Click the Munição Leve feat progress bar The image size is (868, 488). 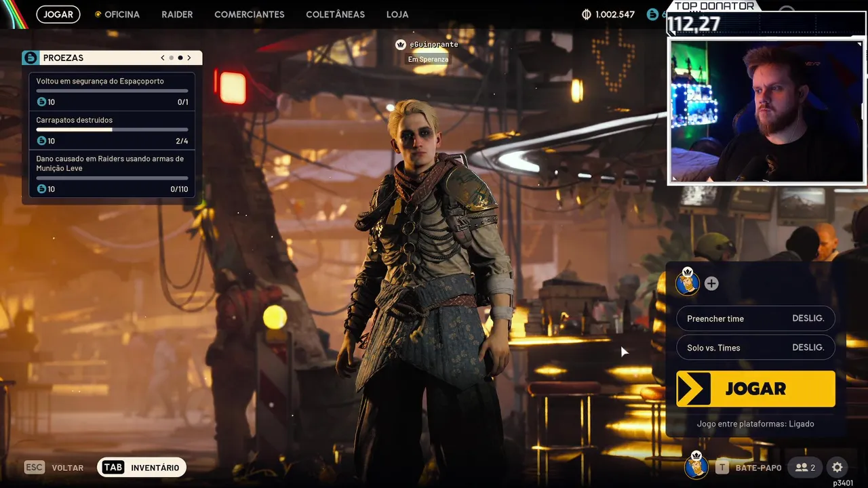[x=112, y=178]
